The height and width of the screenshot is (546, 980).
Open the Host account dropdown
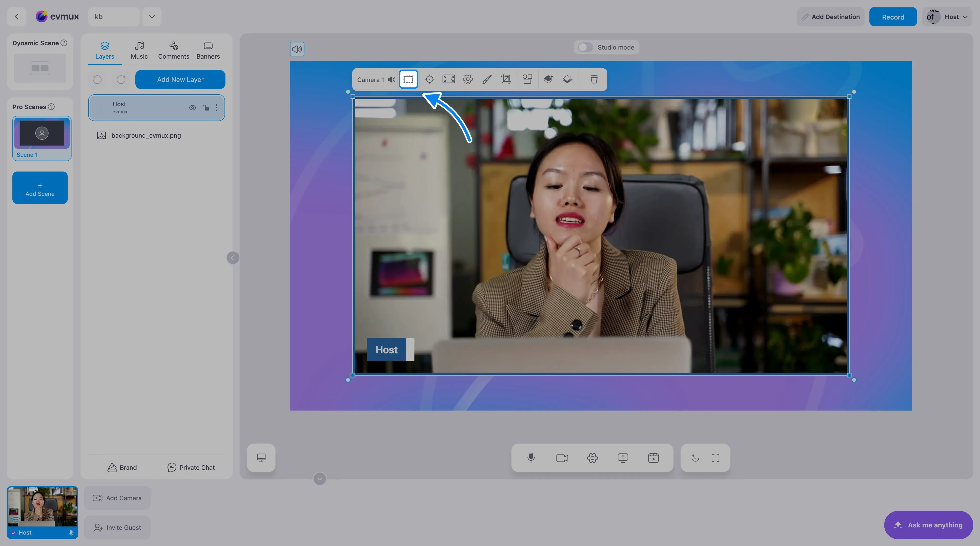[x=947, y=17]
